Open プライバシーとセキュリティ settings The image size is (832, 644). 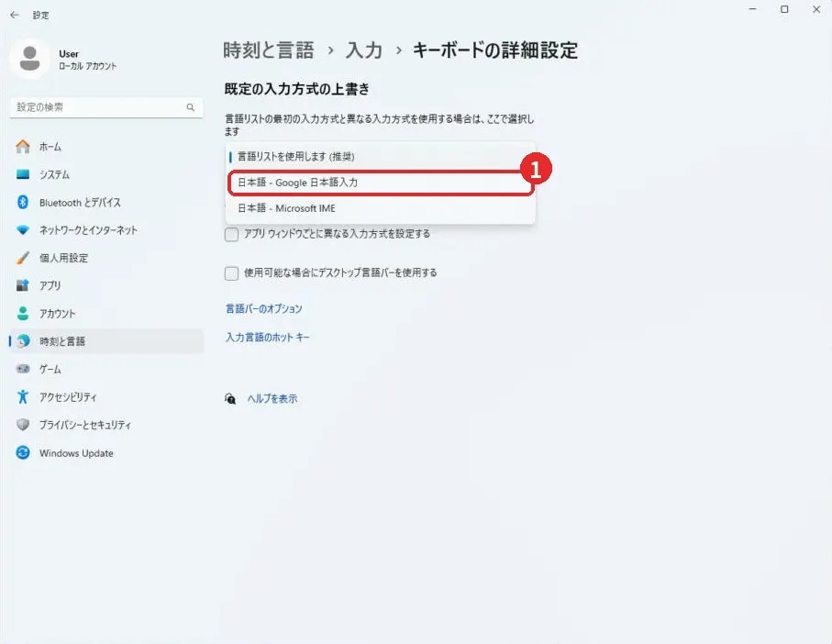coord(106,425)
